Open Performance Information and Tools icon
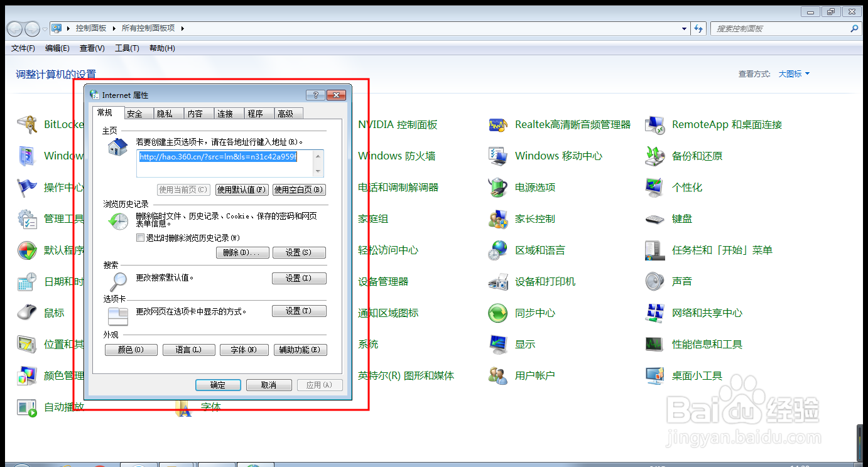The image size is (868, 467). [655, 344]
